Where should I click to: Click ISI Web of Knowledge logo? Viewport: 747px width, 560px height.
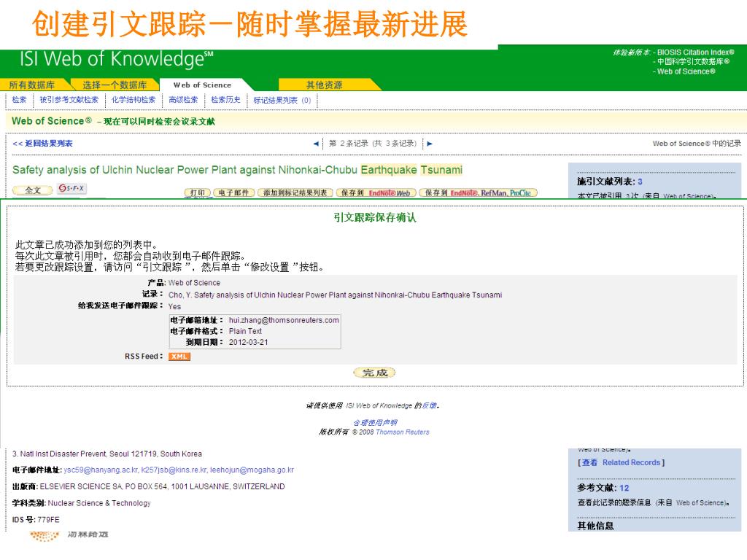[116, 59]
